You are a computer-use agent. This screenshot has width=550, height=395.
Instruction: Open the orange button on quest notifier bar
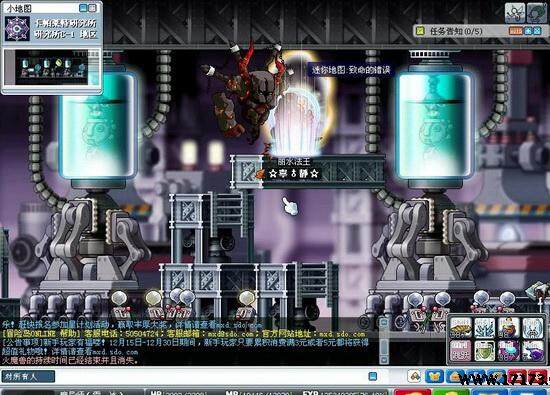point(516,31)
